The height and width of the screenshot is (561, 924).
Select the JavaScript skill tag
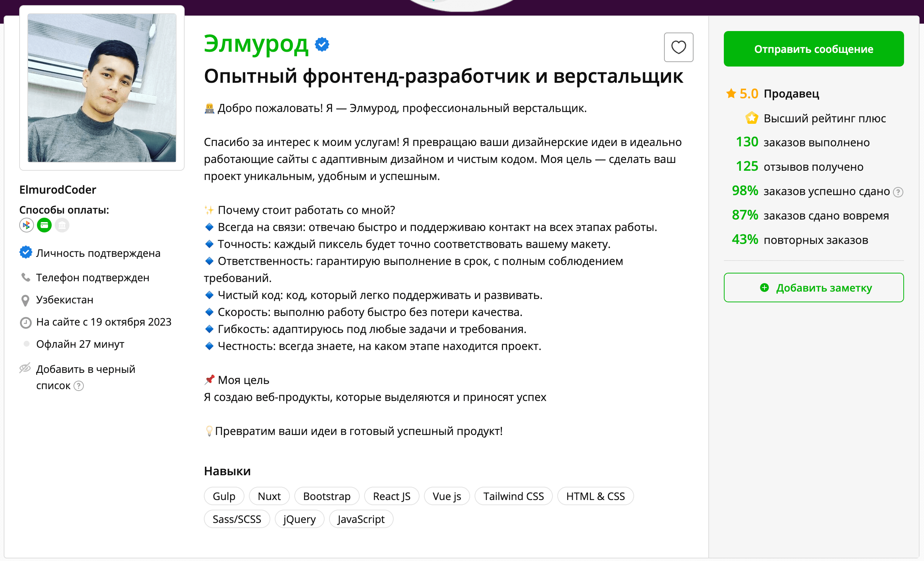click(361, 519)
